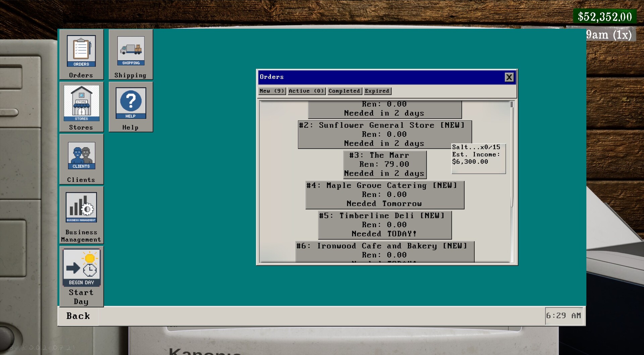This screenshot has height=355, width=644.
Task: Open the Stores storefront icon
Action: coord(81,103)
